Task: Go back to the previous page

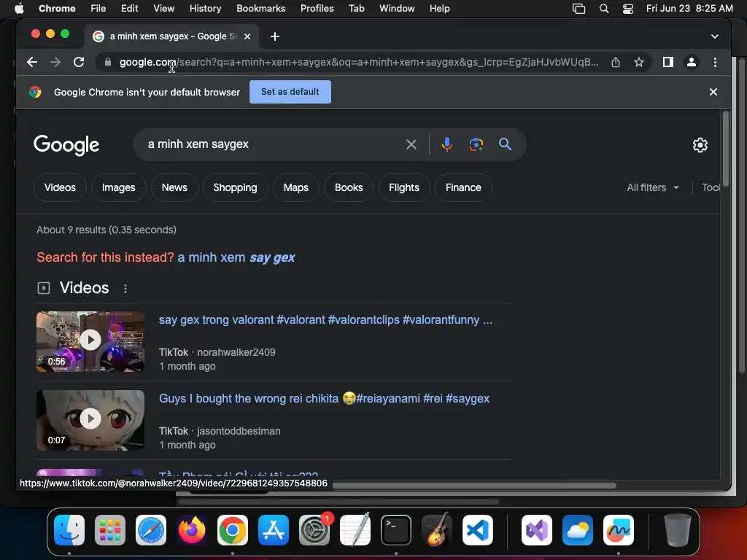Action: tap(32, 62)
